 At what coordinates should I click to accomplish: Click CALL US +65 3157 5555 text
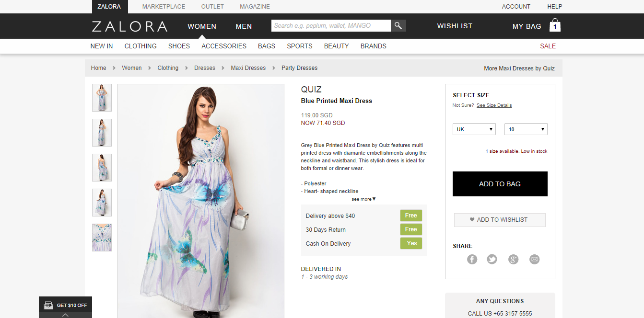tap(500, 314)
